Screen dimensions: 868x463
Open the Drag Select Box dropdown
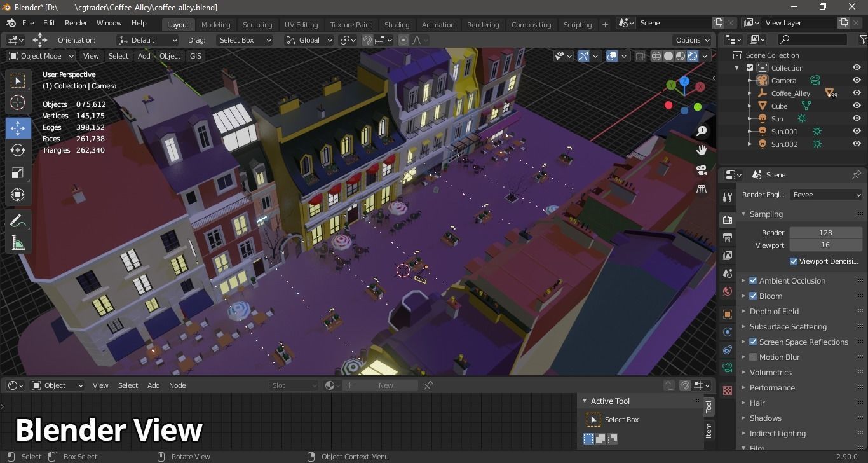tap(244, 40)
